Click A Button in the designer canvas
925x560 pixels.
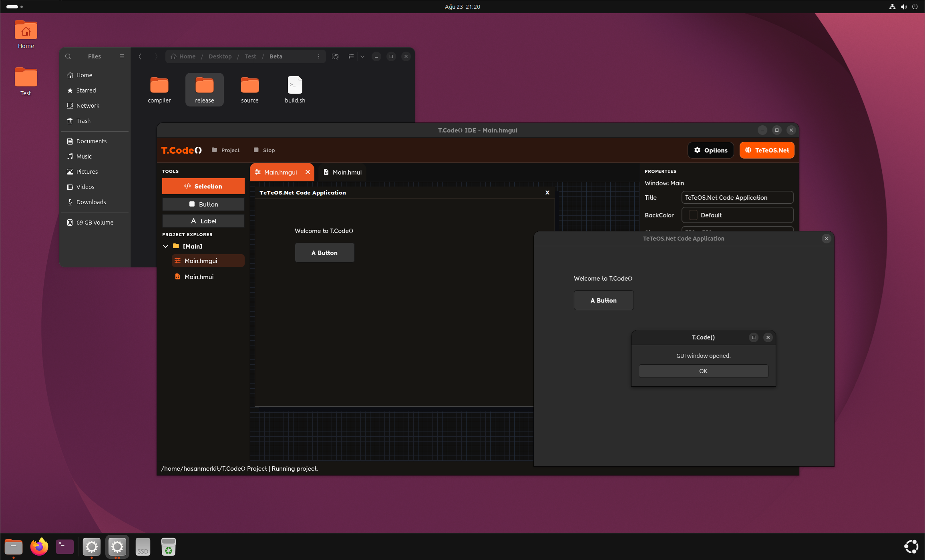(324, 253)
